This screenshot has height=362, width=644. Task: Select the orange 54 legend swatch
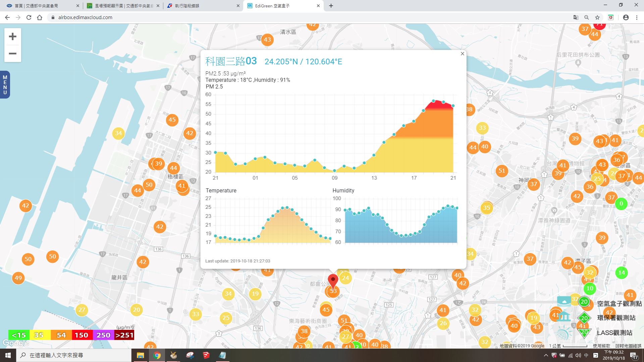(x=61, y=335)
